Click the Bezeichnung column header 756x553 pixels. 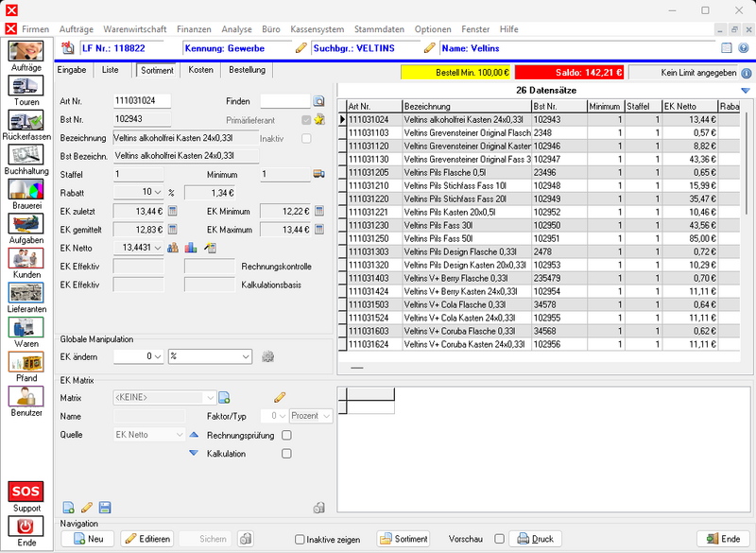pyautogui.click(x=467, y=107)
